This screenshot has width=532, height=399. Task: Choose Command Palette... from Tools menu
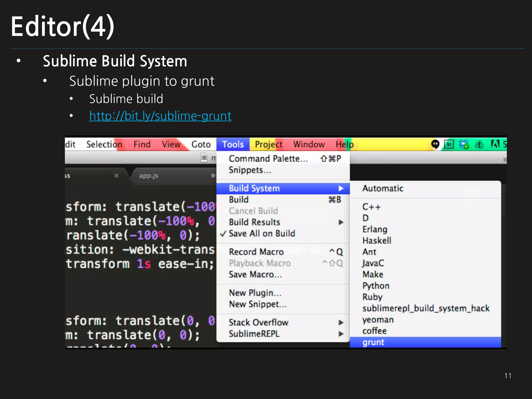coord(283,158)
